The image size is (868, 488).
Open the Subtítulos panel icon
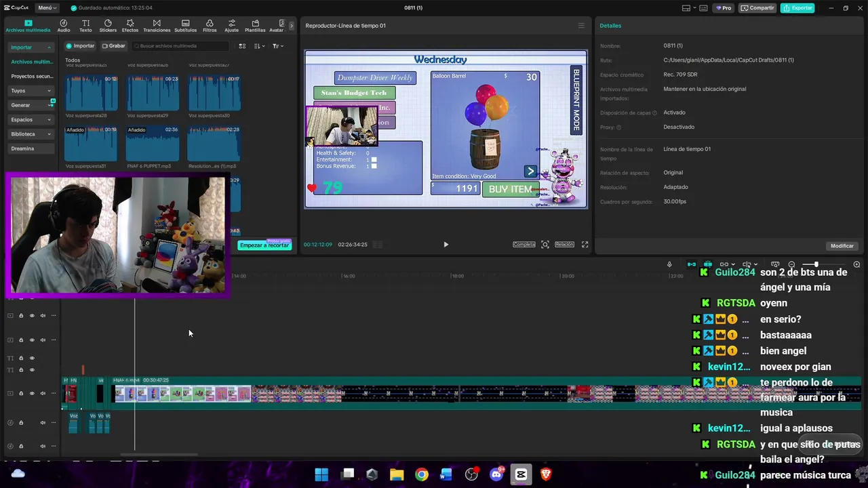point(185,26)
